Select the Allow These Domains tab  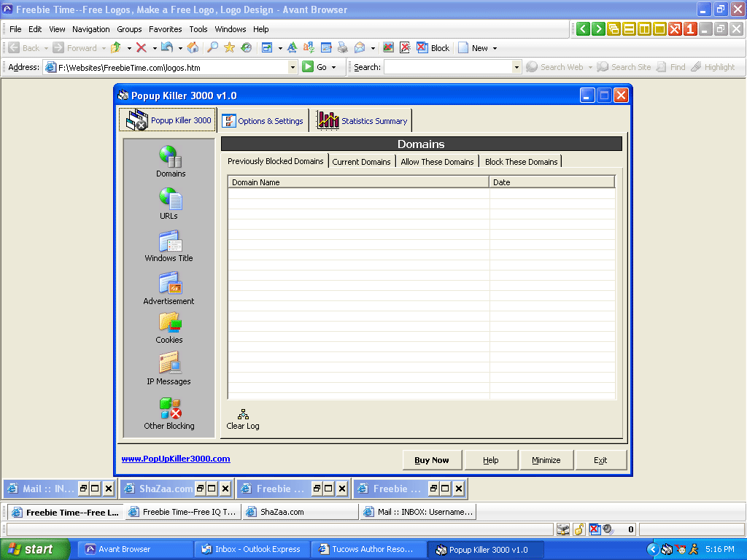click(438, 162)
